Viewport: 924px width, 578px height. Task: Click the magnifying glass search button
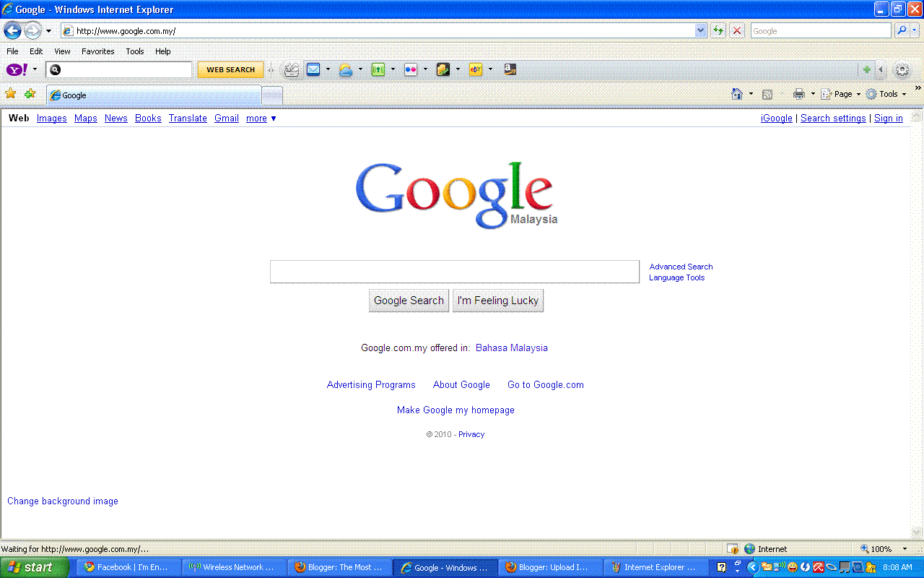click(x=901, y=30)
